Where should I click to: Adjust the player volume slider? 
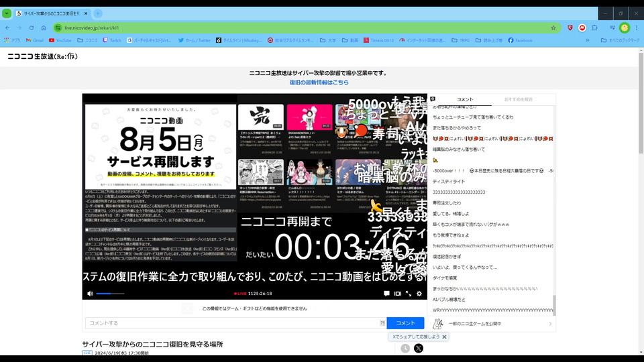point(109,294)
